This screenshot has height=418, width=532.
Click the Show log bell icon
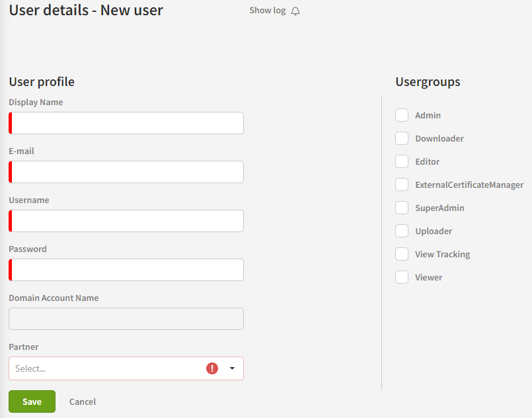tap(295, 11)
